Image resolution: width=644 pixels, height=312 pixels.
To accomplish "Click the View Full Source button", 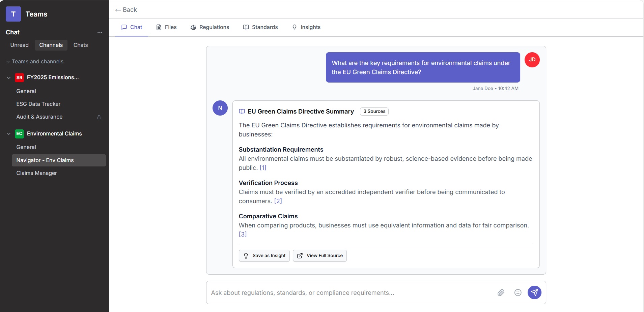I will pos(319,256).
